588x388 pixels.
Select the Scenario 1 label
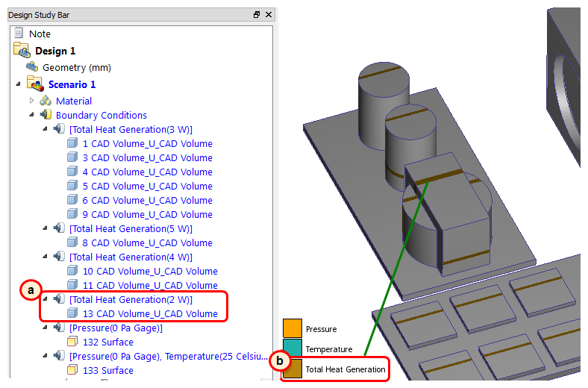[72, 84]
